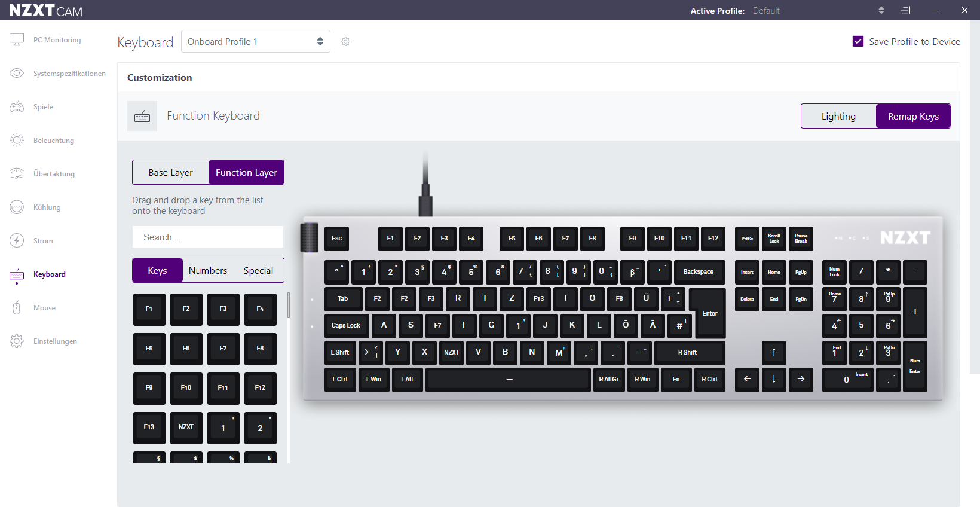This screenshot has height=507, width=980.
Task: Open Mouse section icon
Action: (x=17, y=308)
